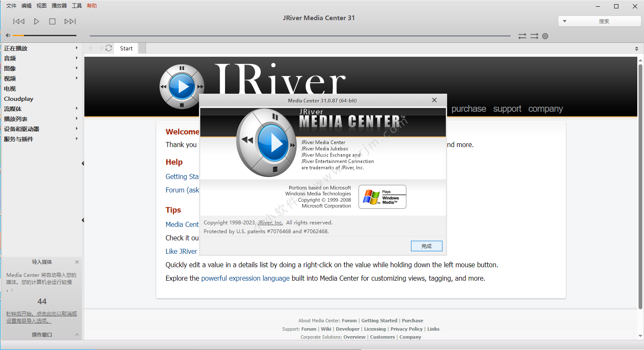
Task: Select the Start tab
Action: click(126, 48)
